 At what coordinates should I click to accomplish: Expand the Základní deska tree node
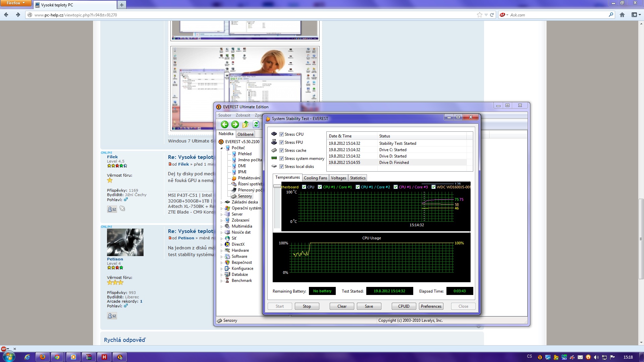pyautogui.click(x=221, y=202)
